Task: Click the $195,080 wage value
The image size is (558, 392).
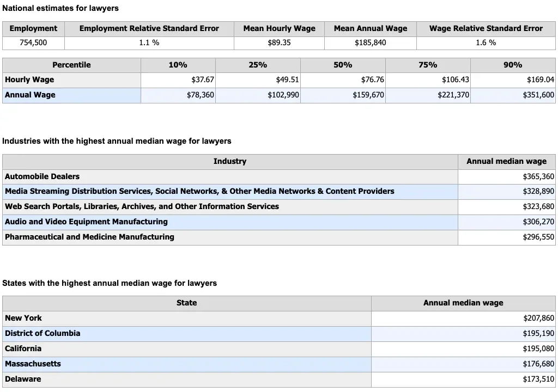Action: click(x=538, y=349)
